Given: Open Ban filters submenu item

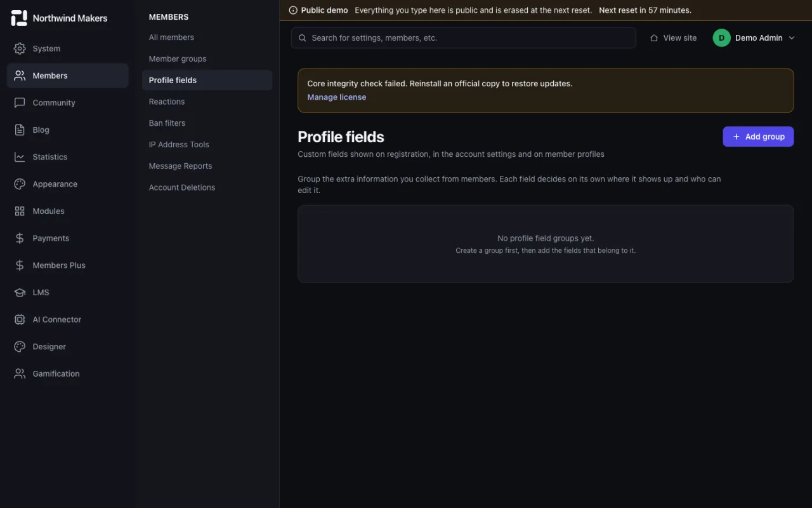Looking at the screenshot, I should (207, 123).
